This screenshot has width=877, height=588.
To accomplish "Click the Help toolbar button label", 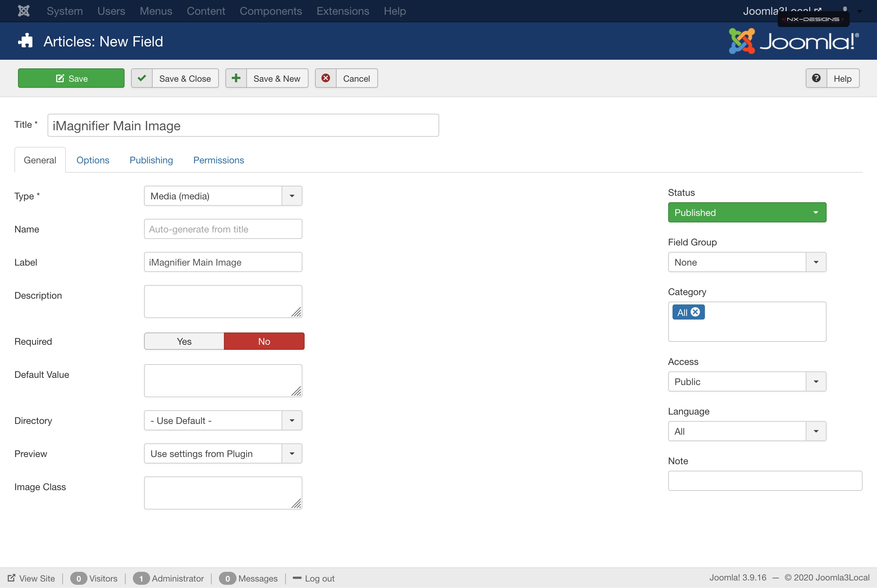I will (842, 78).
